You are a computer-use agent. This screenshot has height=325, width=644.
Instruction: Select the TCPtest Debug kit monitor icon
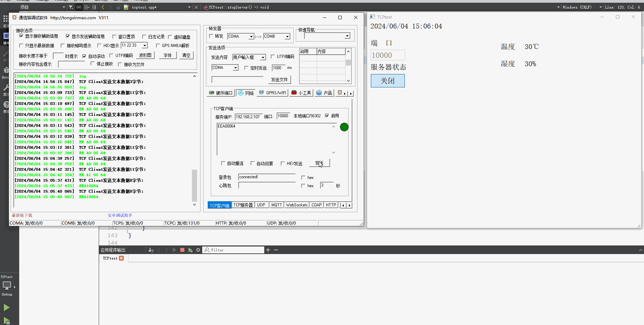tap(7, 285)
